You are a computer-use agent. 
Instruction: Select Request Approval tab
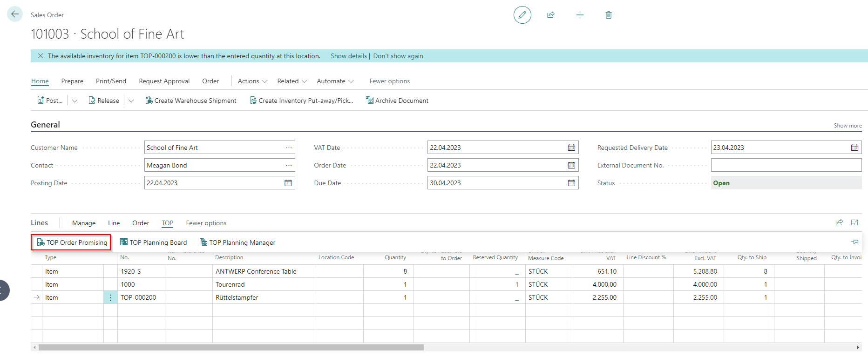[164, 81]
